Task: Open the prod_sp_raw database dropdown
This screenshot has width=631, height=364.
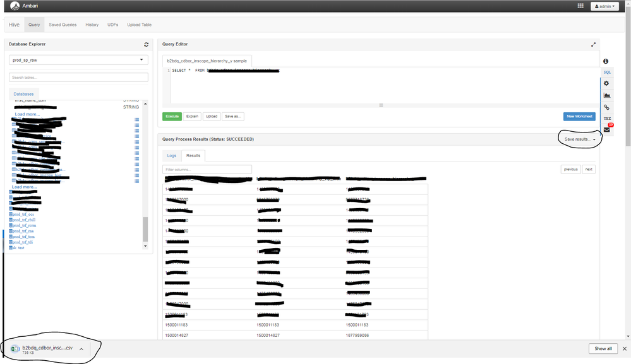Action: coord(78,60)
